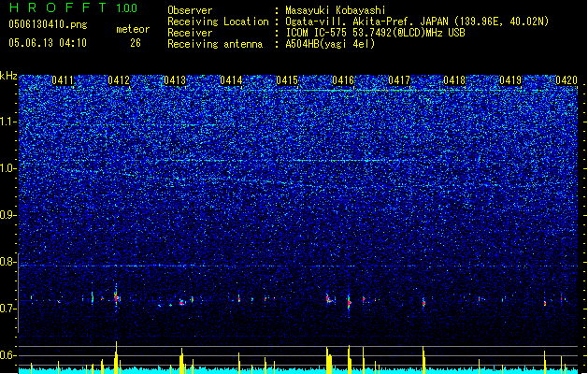This screenshot has width=588, height=374.
Task: Click the 0415 time marker
Action: coord(287,80)
